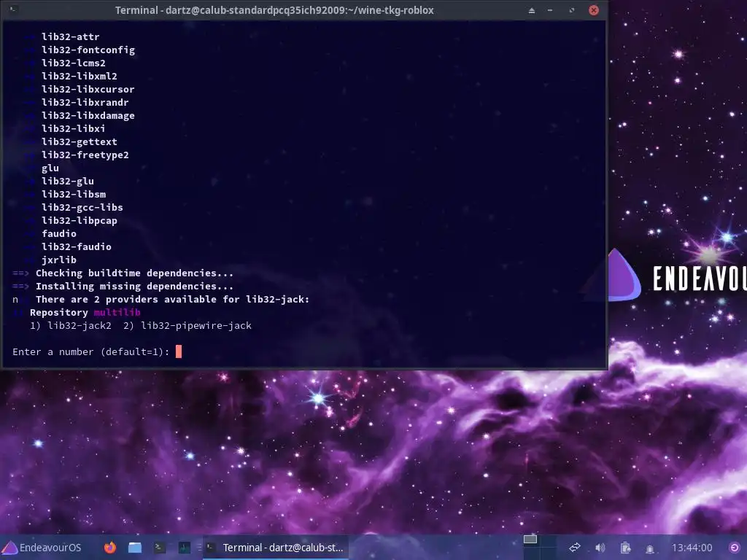
Task: Focus the 'Enter a number (default=1):' prompt
Action: click(x=91, y=352)
